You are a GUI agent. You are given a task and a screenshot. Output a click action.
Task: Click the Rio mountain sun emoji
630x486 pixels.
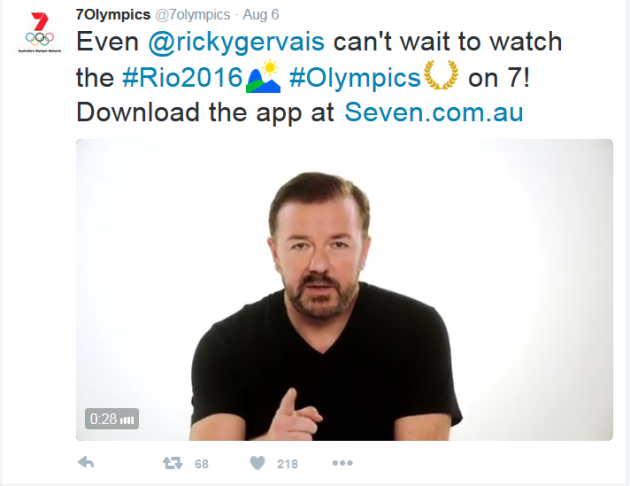pos(264,76)
